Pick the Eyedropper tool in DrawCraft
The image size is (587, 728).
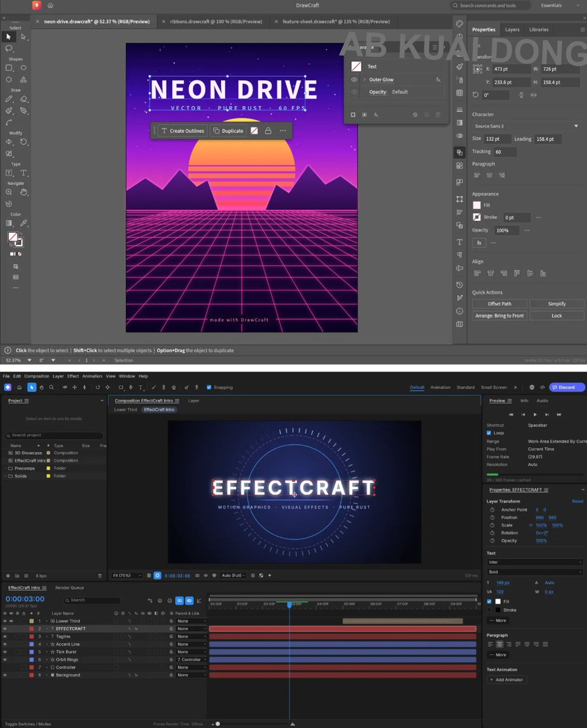[x=24, y=223]
